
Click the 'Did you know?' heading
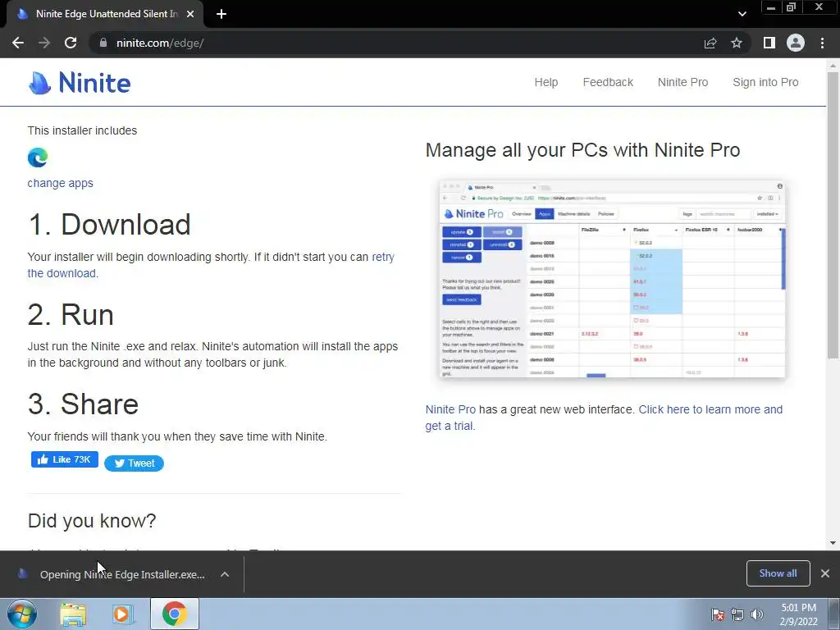pyautogui.click(x=92, y=521)
